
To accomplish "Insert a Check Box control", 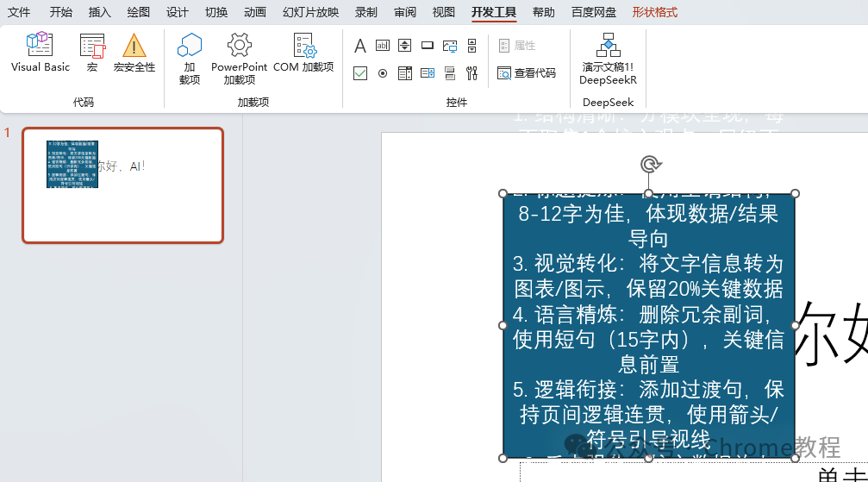I will pos(359,73).
